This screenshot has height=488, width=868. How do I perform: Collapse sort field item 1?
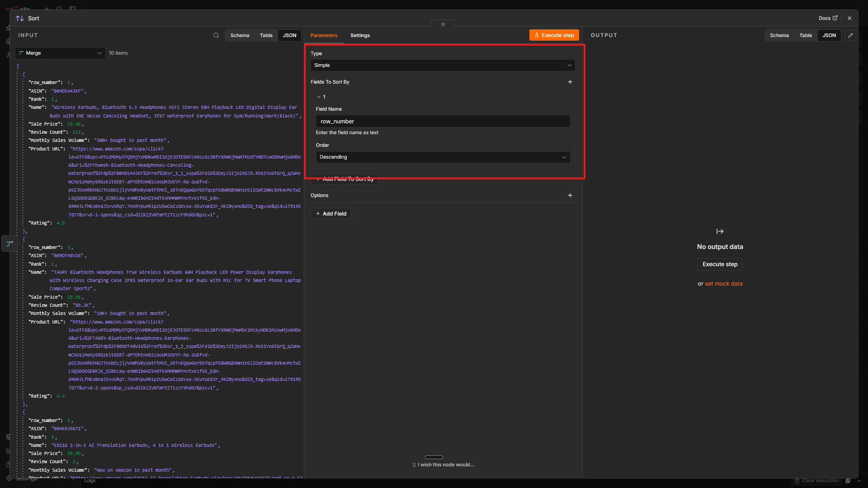319,97
